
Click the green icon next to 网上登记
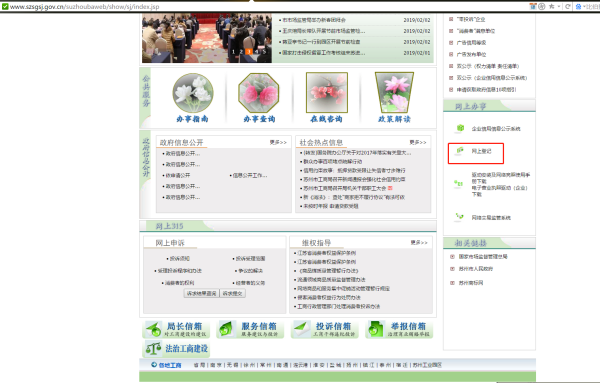pos(460,150)
